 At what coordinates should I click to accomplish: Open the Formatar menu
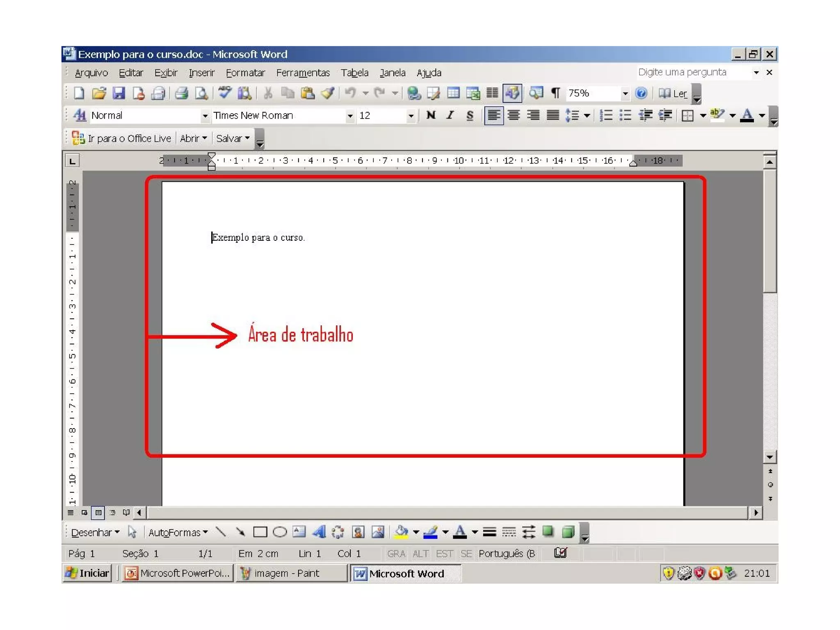click(245, 73)
